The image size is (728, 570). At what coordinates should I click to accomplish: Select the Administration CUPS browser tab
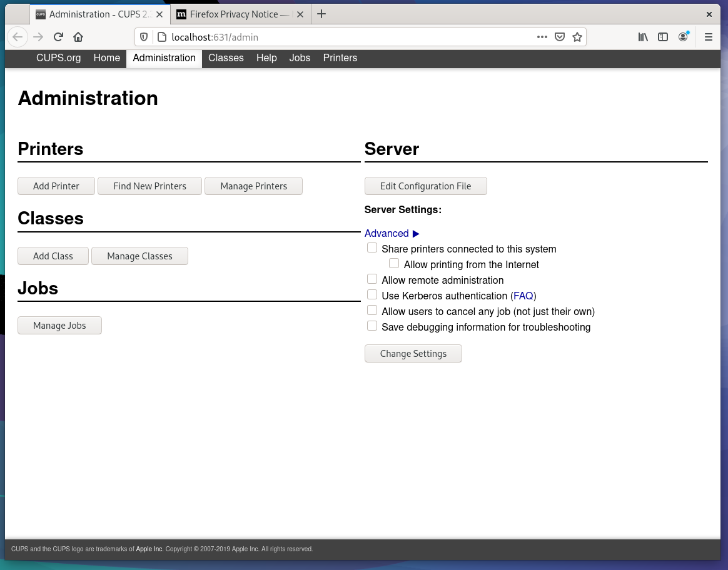pos(100,14)
